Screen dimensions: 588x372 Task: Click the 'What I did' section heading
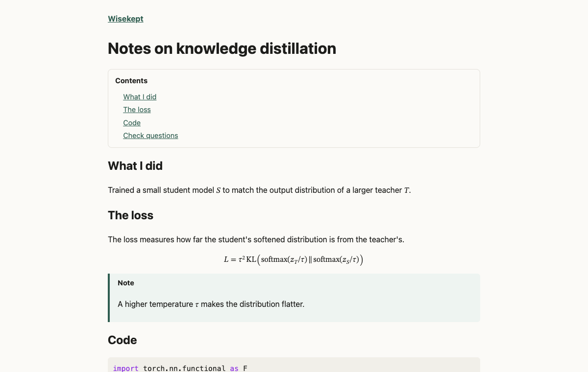[135, 166]
